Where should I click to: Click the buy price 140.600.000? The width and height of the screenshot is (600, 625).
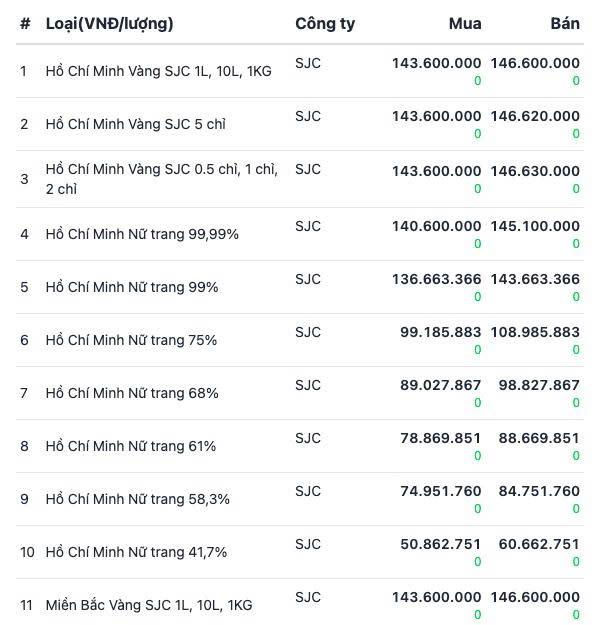pos(437,226)
